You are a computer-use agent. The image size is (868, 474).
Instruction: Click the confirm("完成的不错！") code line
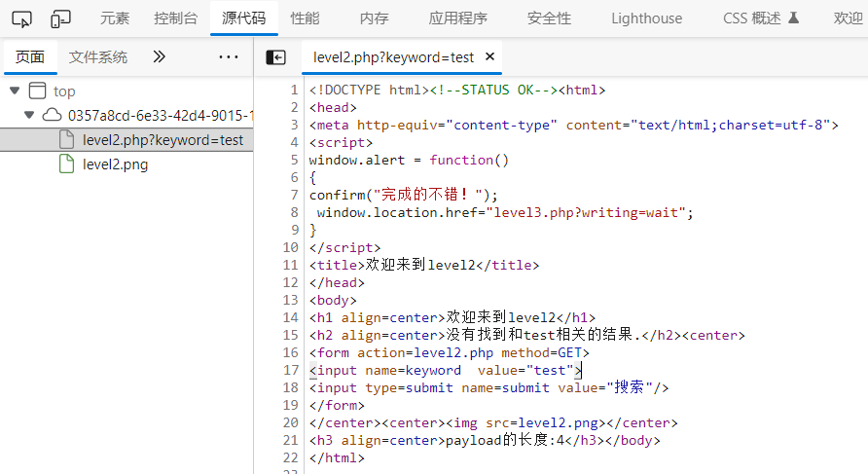404,195
